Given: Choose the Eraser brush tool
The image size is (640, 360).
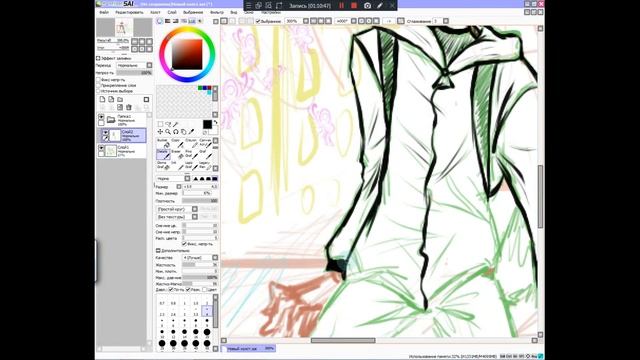Looking at the screenshot, I should 176,154.
